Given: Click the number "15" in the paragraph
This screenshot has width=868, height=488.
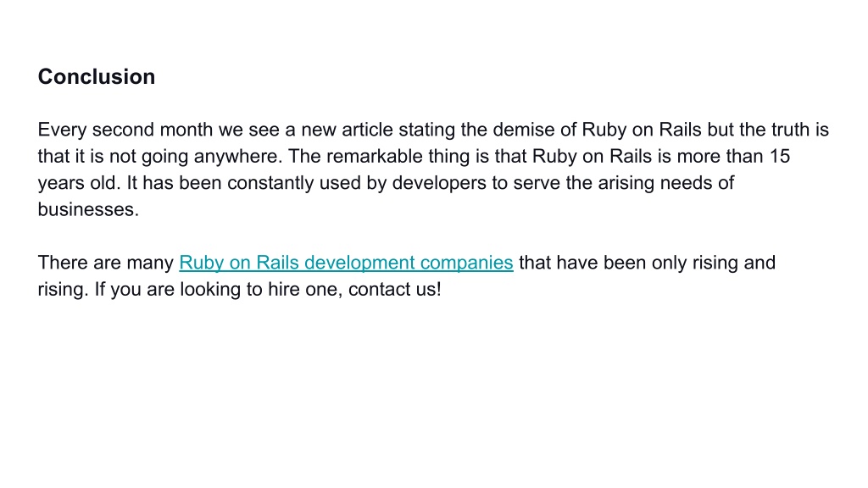Looking at the screenshot, I should 780,156.
